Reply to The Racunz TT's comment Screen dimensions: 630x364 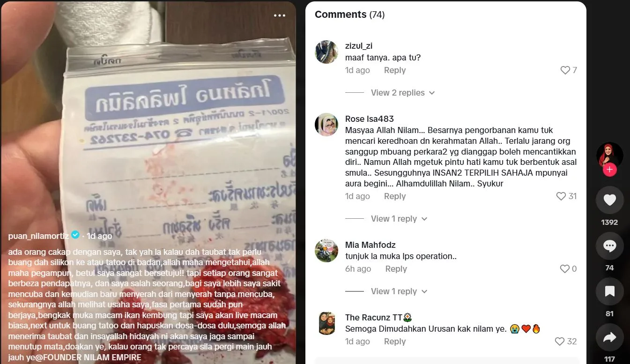coord(395,342)
